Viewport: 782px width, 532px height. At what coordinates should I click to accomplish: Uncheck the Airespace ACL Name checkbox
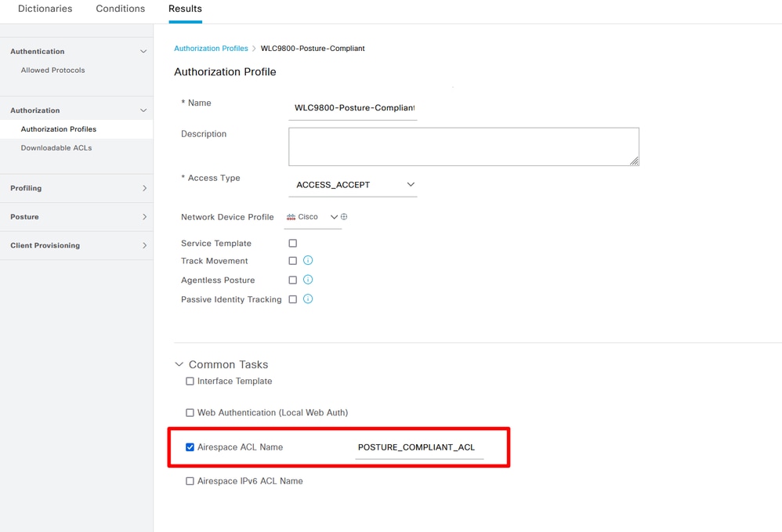pos(190,447)
